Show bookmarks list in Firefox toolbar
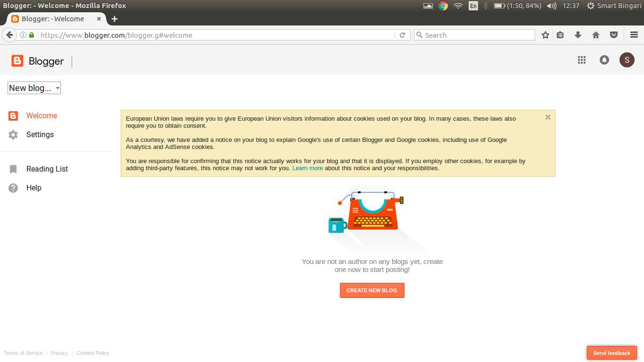The width and height of the screenshot is (644, 362). click(x=560, y=35)
